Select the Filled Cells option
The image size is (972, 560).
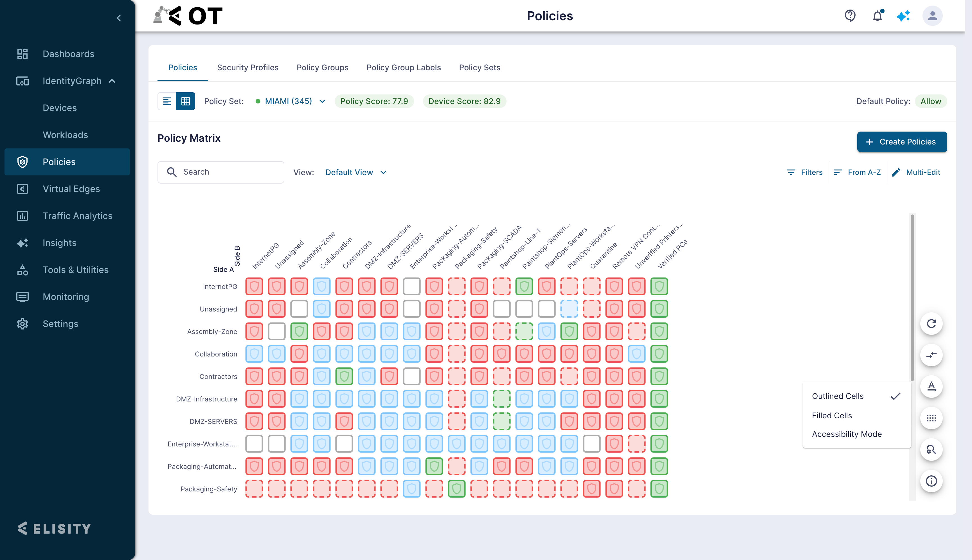tap(832, 416)
